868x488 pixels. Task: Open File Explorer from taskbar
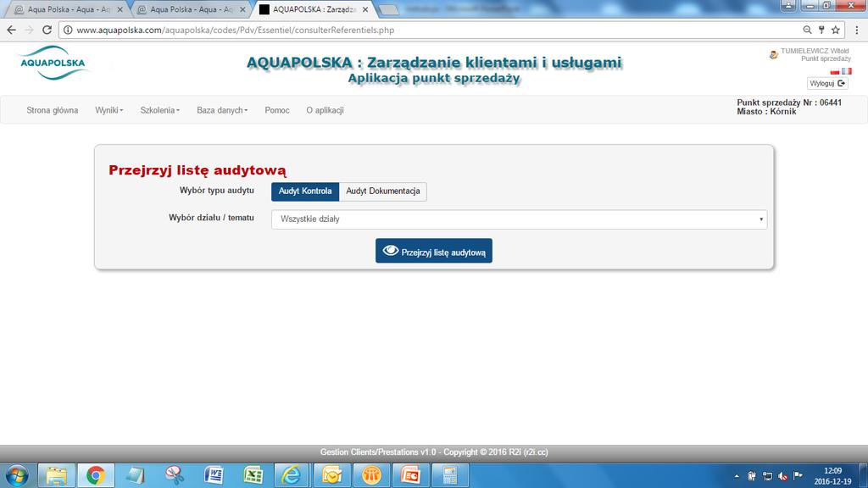coord(56,475)
